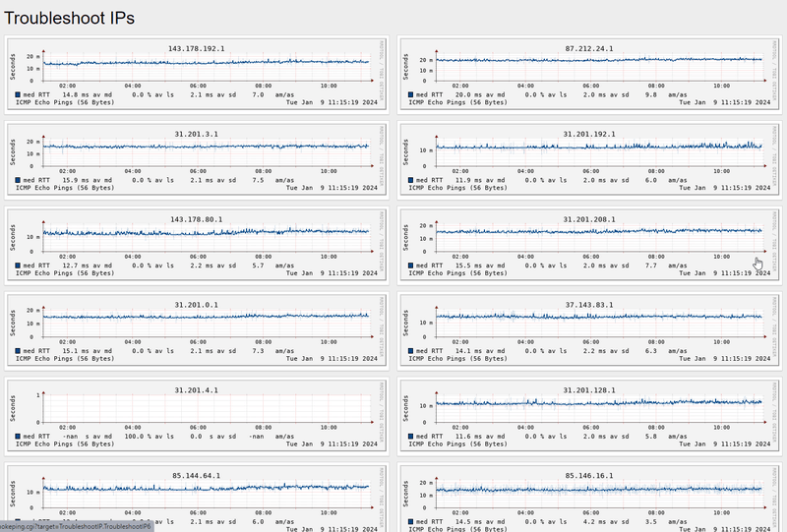Click the blue med RTT legend square for 31.201.4.1
Viewport: 787px width, 532px height.
coord(18,437)
